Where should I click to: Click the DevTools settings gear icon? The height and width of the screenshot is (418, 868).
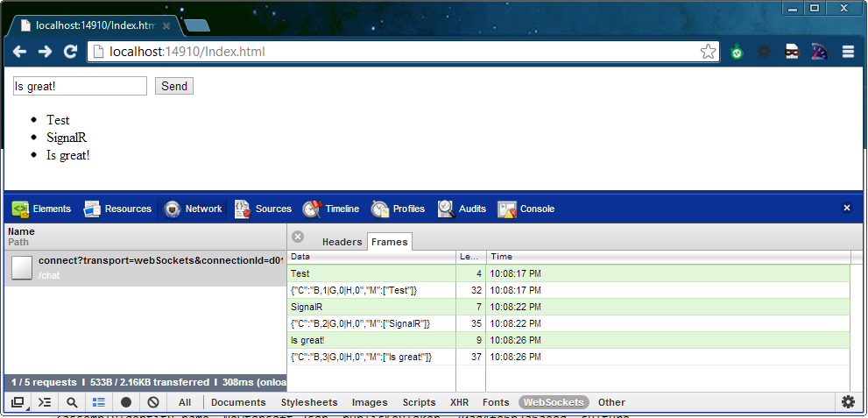tap(848, 402)
